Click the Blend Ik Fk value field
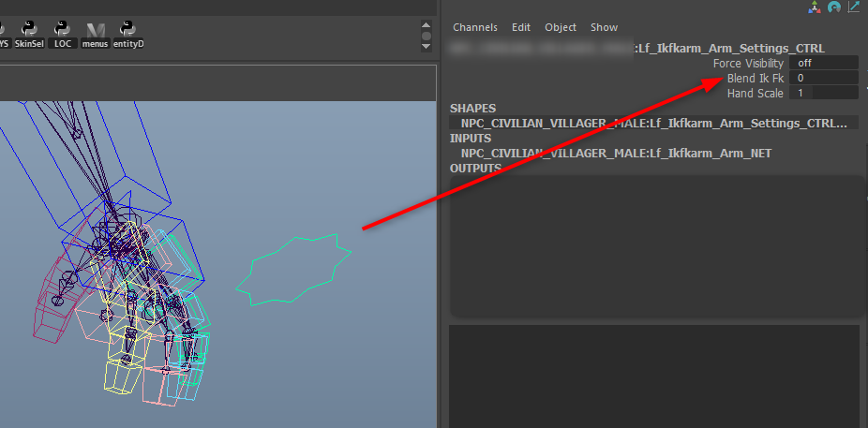 coord(823,78)
